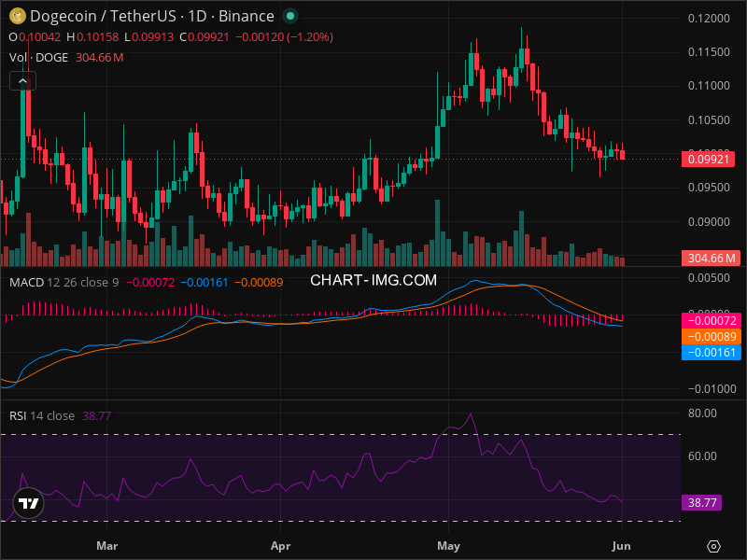Click the RSI legend value 38.77
Viewport: 747px width, 560px height.
[x=97, y=415]
